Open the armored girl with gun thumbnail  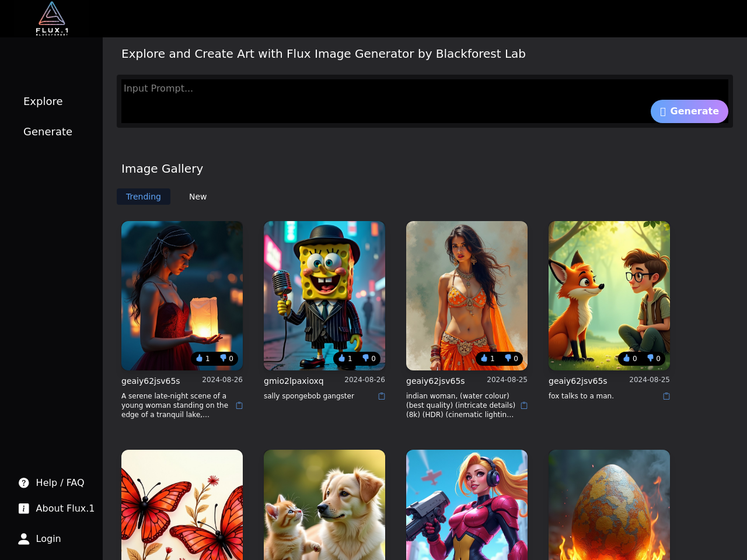467,505
